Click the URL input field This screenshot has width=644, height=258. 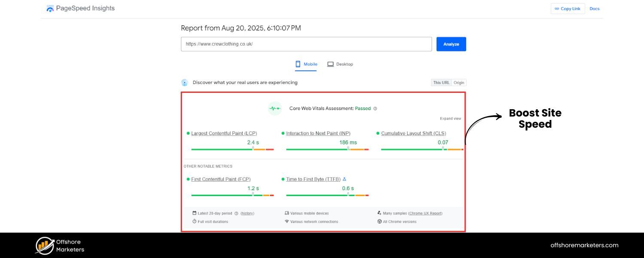pos(306,44)
